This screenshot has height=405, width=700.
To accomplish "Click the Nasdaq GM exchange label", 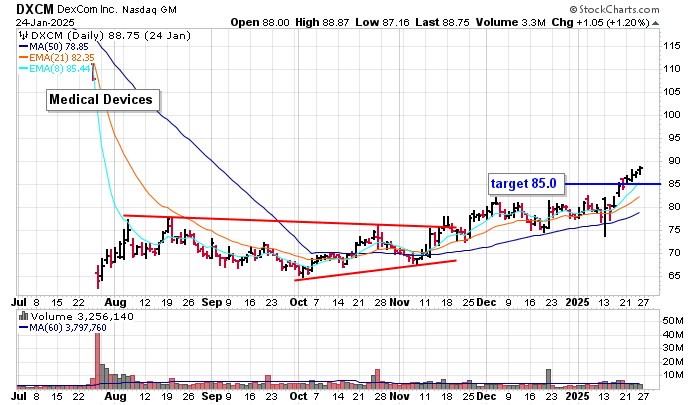I will click(x=150, y=9).
